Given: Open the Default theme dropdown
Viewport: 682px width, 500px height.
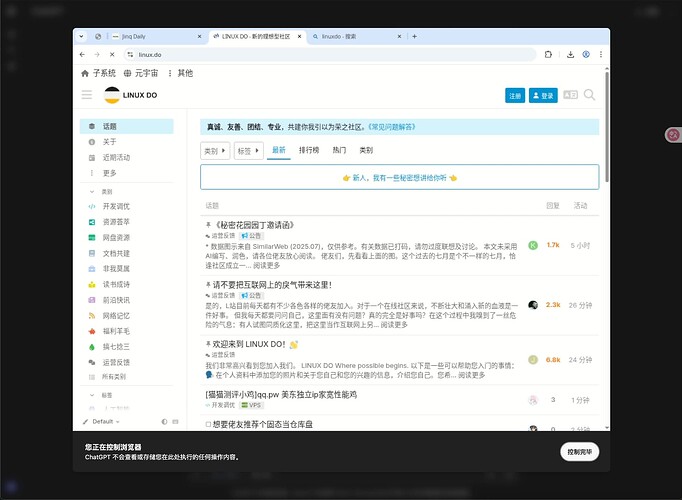Looking at the screenshot, I should click(101, 421).
